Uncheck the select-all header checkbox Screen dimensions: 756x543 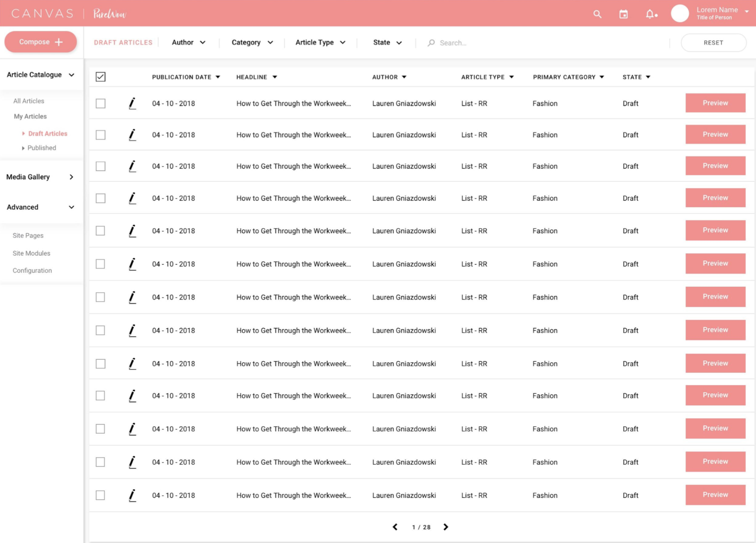(101, 77)
